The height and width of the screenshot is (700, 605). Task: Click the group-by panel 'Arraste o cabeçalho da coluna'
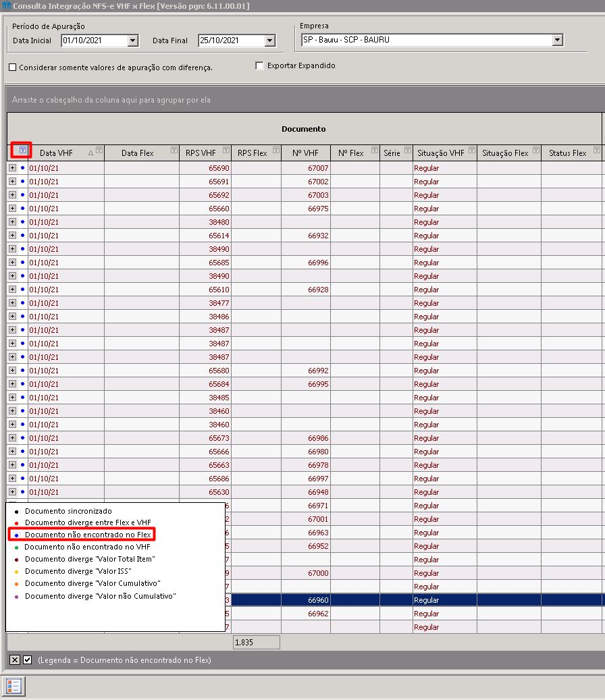tap(305, 99)
